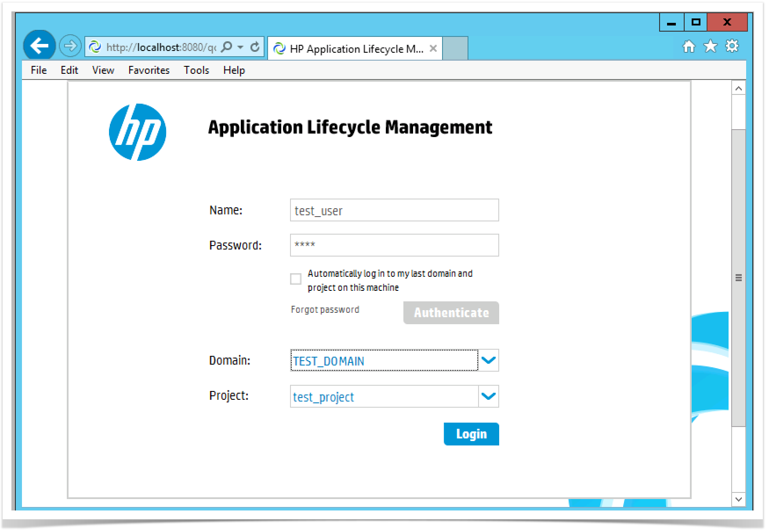Open the browser Home icon
769x532 pixels.
[x=689, y=46]
